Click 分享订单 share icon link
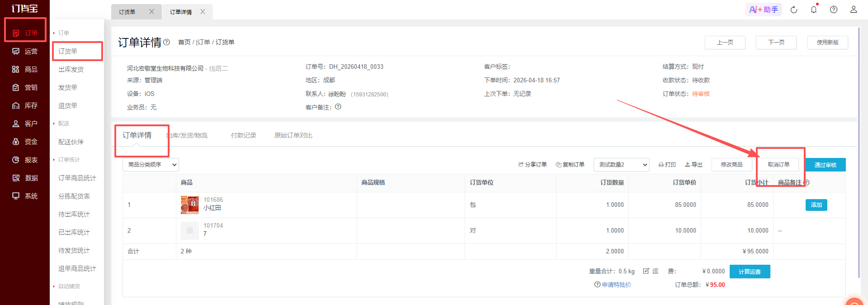The width and height of the screenshot is (868, 305). click(x=533, y=165)
